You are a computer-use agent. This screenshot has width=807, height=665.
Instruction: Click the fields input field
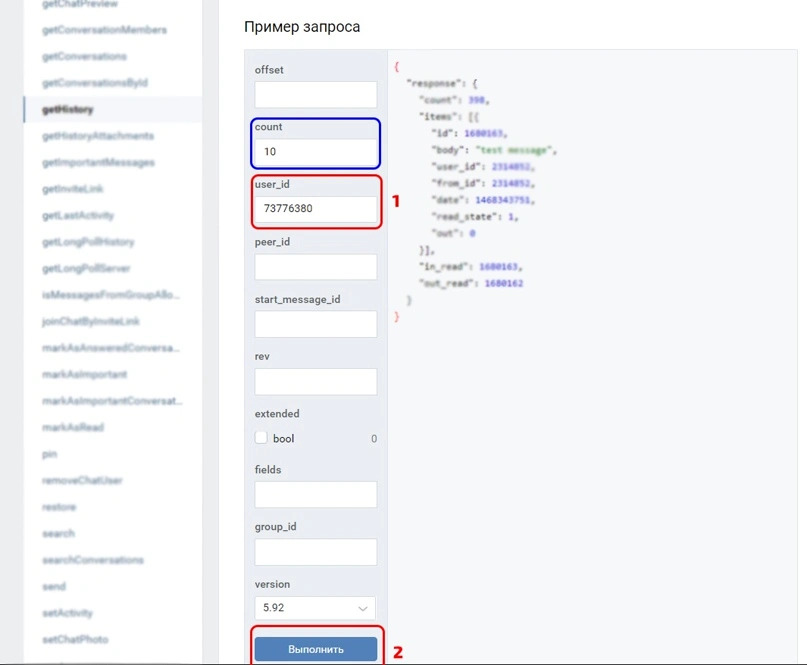(315, 494)
